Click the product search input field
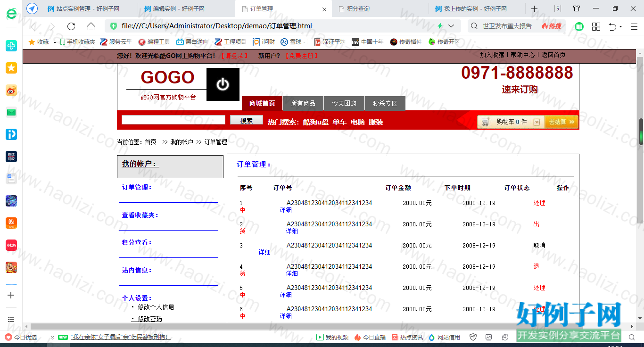The image size is (644, 347). click(x=173, y=120)
